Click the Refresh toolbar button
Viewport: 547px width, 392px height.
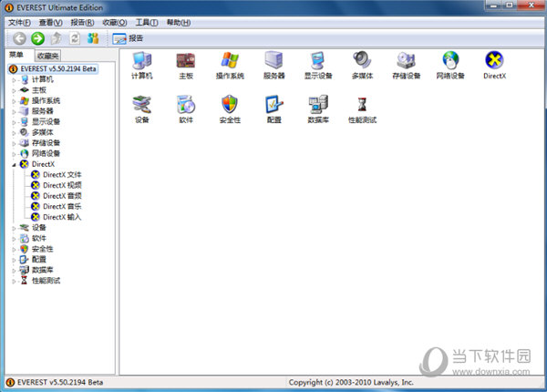tap(75, 38)
